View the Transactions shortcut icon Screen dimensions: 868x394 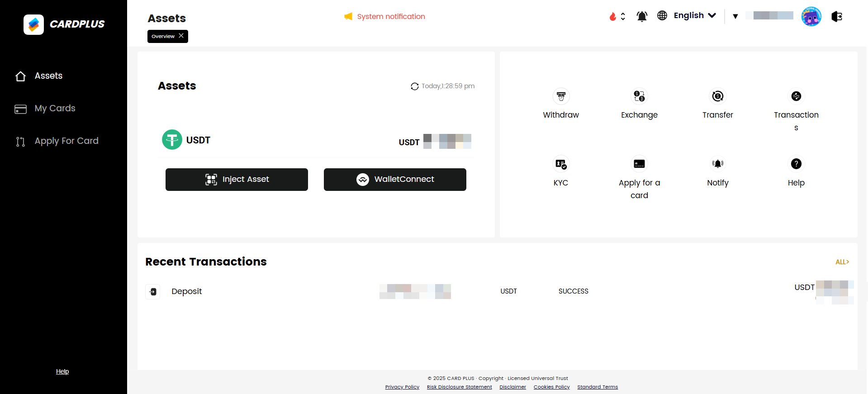click(x=796, y=96)
